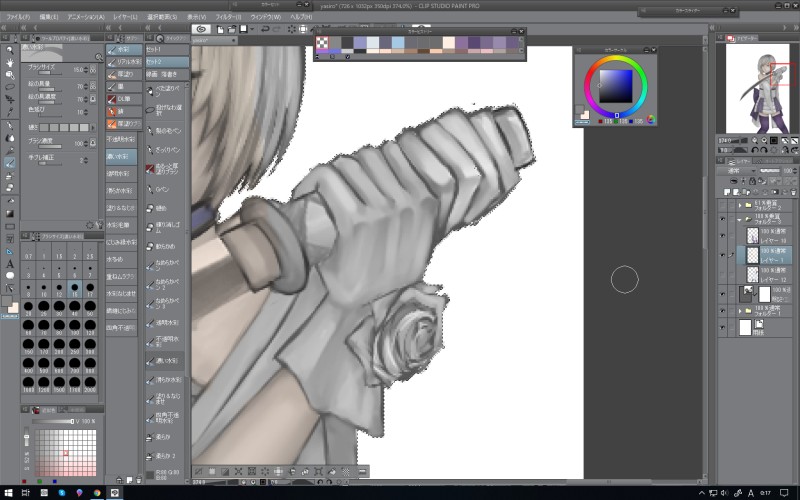Select the Eraser tool
This screenshot has width=800, height=500.
10,188
